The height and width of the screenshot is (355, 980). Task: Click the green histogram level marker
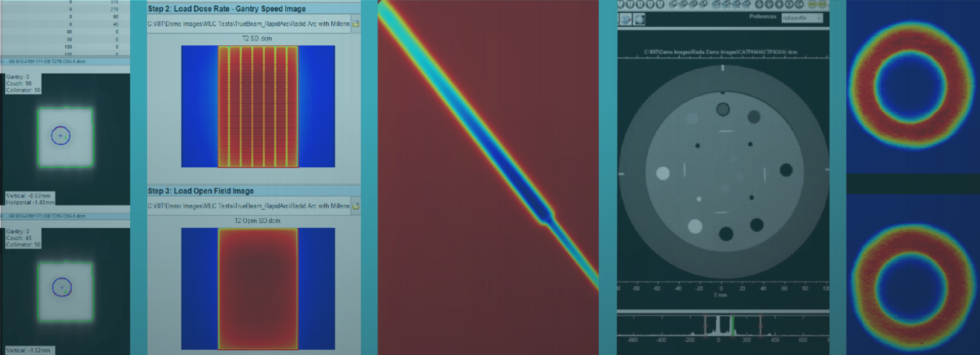tap(732, 325)
